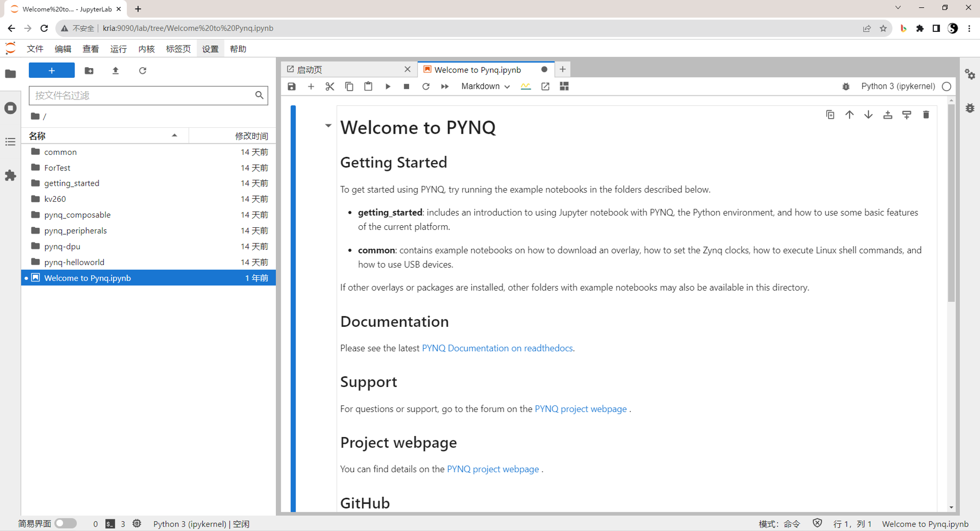Click the file name filter input field

(142, 96)
